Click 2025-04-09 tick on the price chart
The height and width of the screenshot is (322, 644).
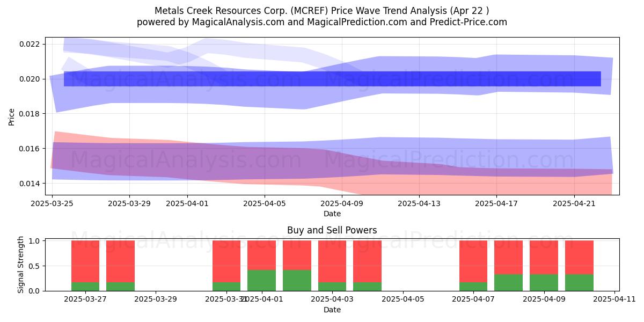342,203
